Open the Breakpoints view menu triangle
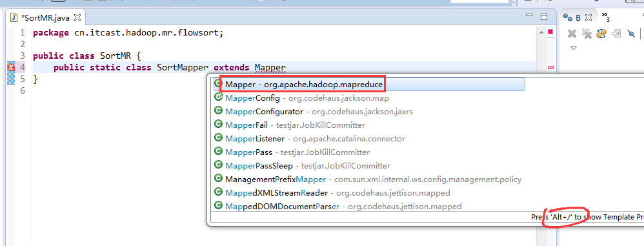This screenshot has width=644, height=246. pos(574,48)
